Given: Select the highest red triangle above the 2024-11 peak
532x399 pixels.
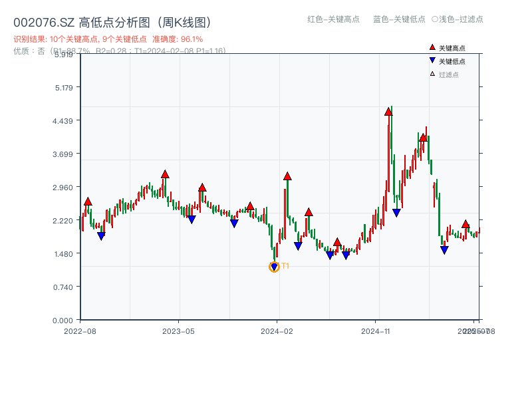Looking at the screenshot, I should (389, 112).
